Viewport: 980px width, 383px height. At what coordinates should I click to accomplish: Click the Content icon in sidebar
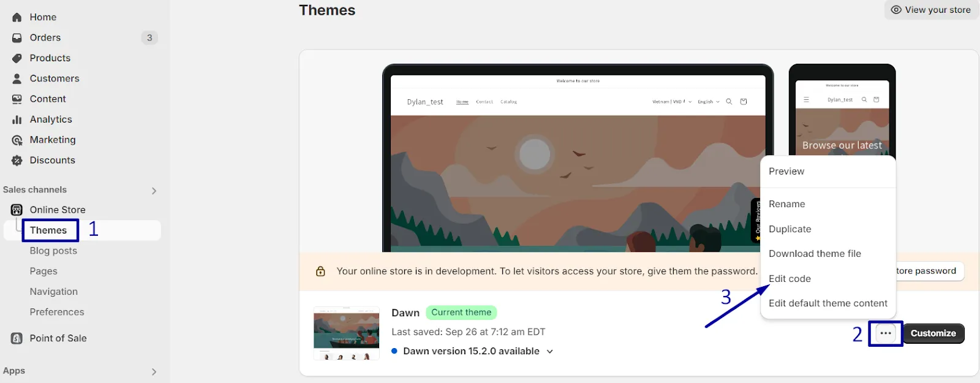click(x=17, y=99)
